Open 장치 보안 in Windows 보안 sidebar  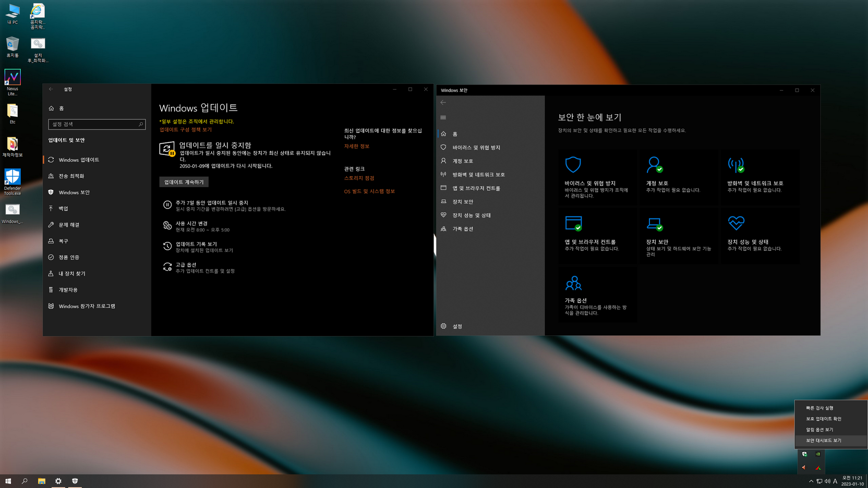tap(490, 202)
